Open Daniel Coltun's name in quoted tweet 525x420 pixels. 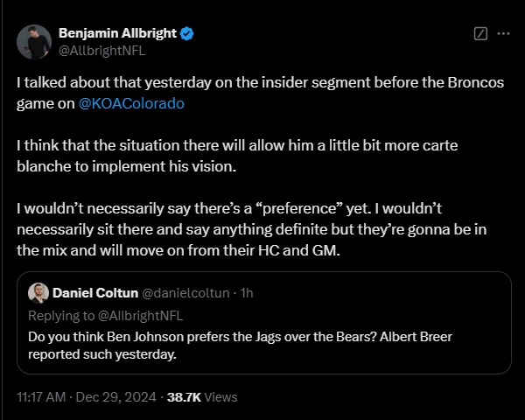tap(94, 292)
